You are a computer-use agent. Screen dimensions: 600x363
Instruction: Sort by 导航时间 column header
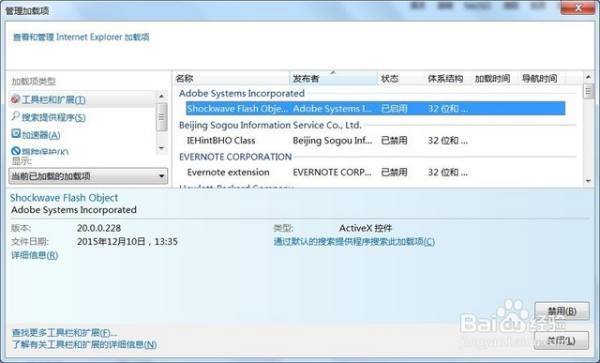(x=541, y=79)
